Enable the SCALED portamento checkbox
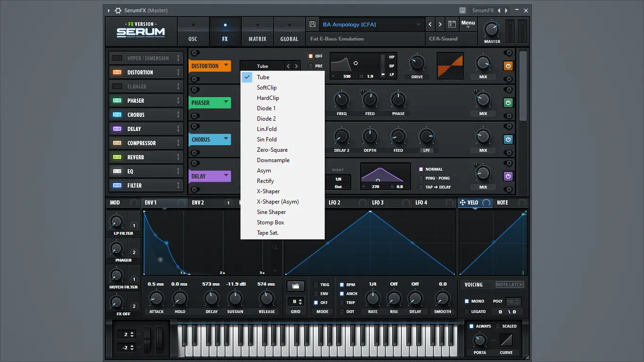The image size is (644, 362). tap(498, 326)
